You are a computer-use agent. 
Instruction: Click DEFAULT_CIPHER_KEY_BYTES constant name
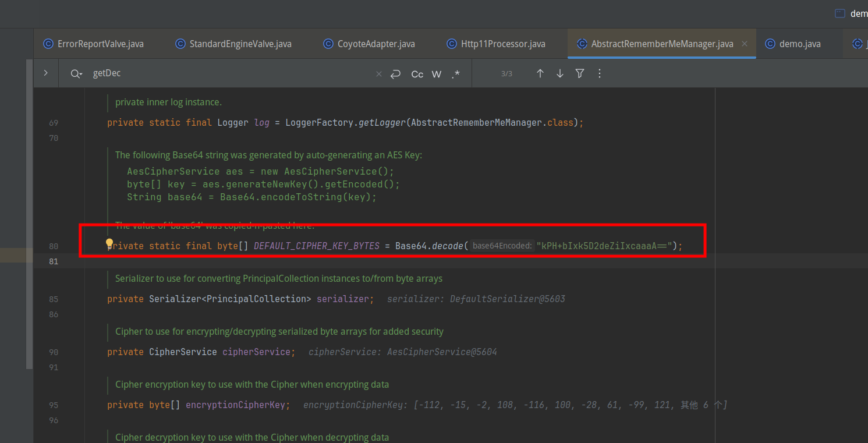tap(317, 246)
